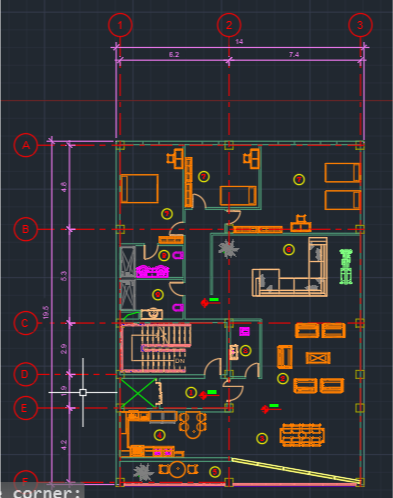Click the green X shaft symbol
393x498 pixels.
point(138,393)
